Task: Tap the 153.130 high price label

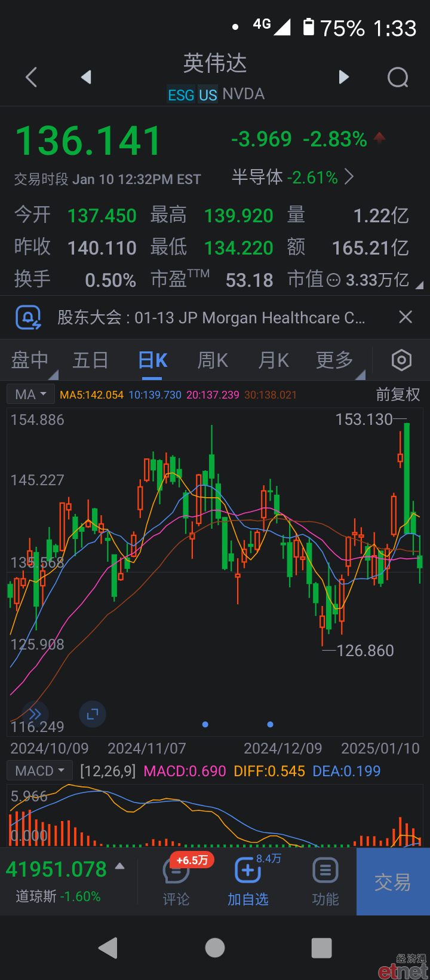Action: click(x=364, y=419)
